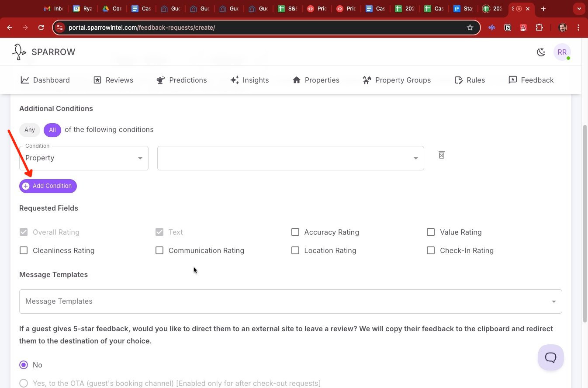This screenshot has width=588, height=388.
Task: Check the Cleanliness Rating box
Action: [24, 250]
